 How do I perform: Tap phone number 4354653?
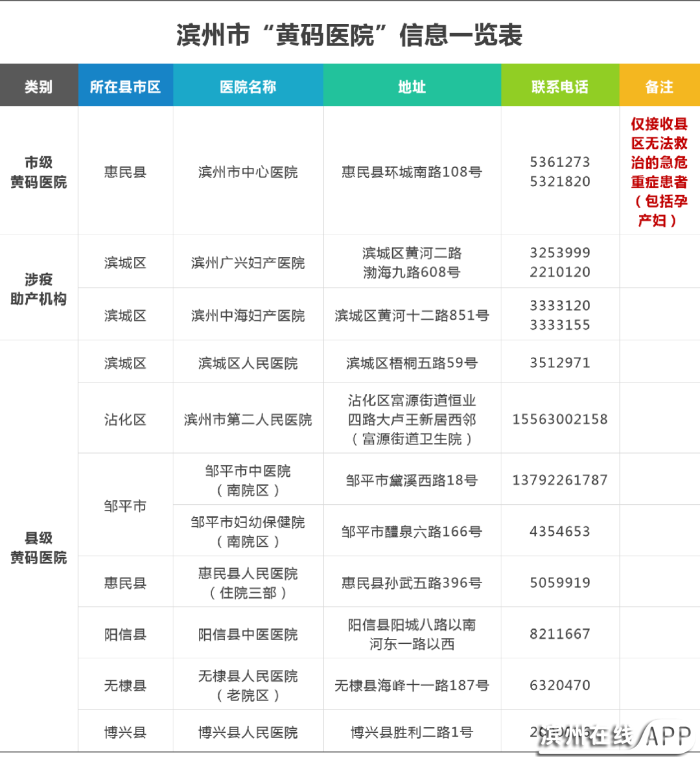[559, 531]
